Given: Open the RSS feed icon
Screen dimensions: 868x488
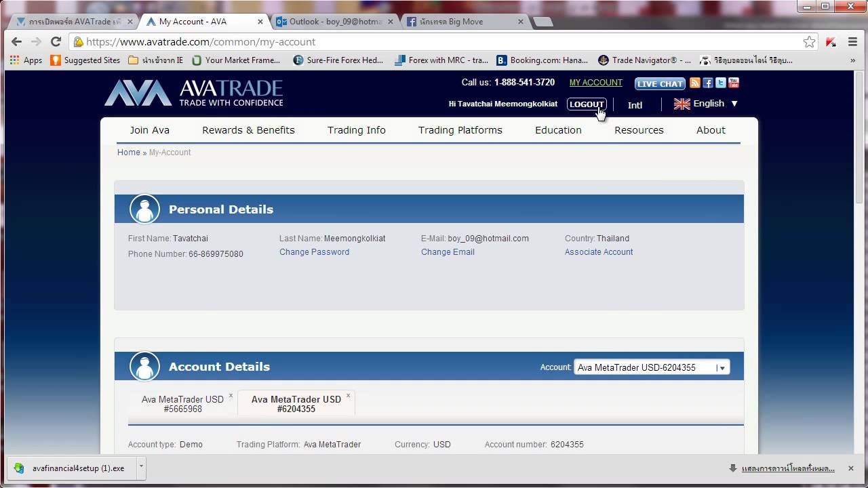Looking at the screenshot, I should coord(694,83).
